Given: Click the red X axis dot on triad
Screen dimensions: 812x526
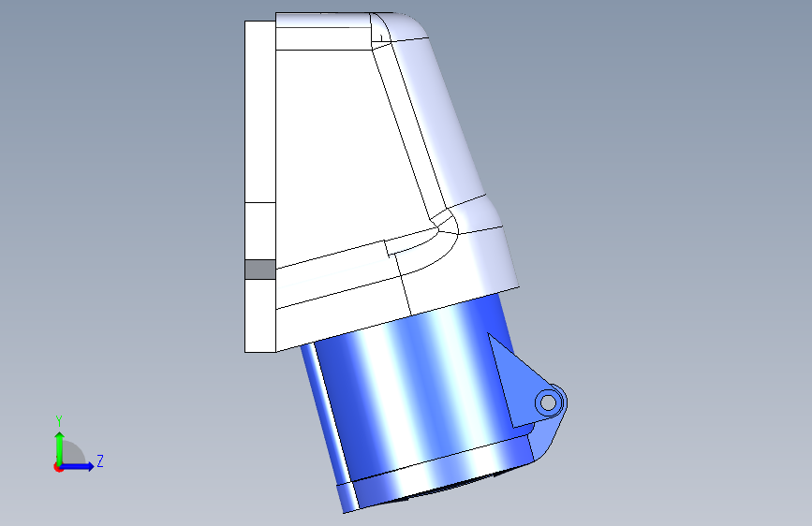Looking at the screenshot, I should click(58, 468).
